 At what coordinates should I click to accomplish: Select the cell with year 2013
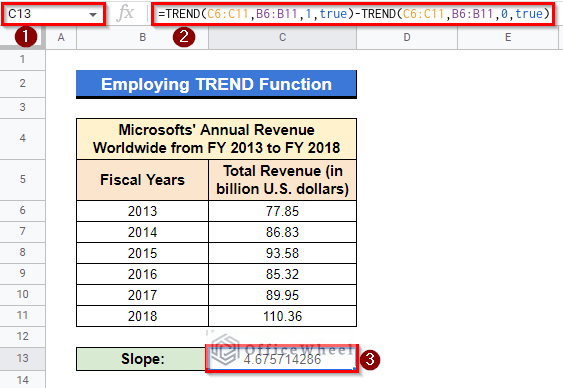coord(143,211)
